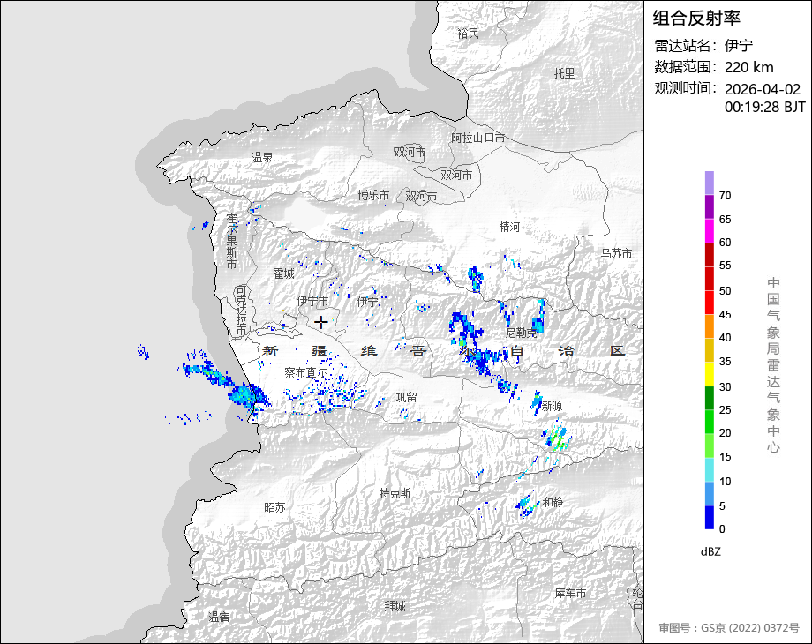Click the legend value 70
The width and height of the screenshot is (812, 644).
(725, 196)
